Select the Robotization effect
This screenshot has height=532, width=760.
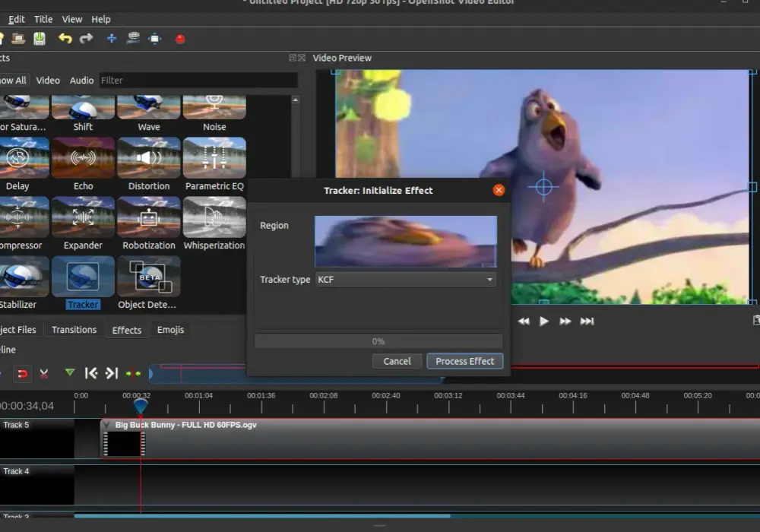149,223
